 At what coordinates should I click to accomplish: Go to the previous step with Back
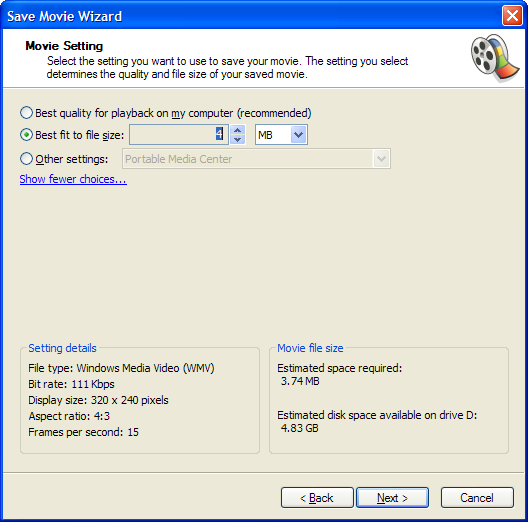[x=317, y=497]
